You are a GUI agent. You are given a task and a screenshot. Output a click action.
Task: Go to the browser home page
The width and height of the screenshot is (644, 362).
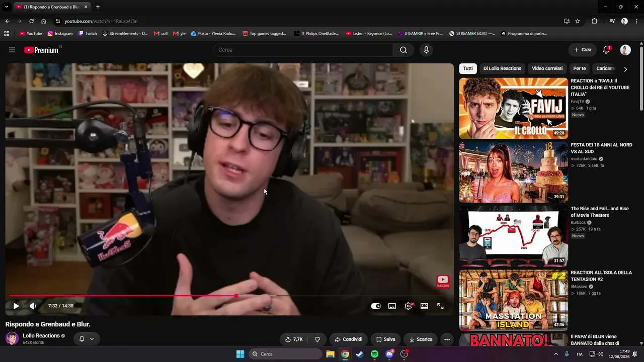pos(43,21)
